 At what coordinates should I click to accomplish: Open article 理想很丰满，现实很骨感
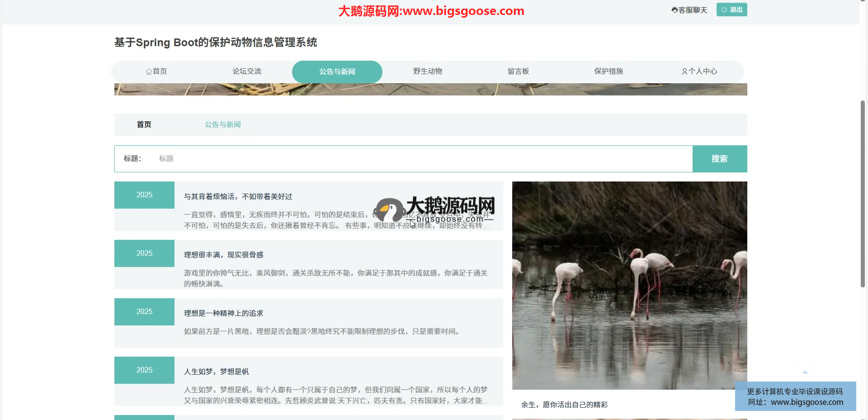[x=223, y=255]
